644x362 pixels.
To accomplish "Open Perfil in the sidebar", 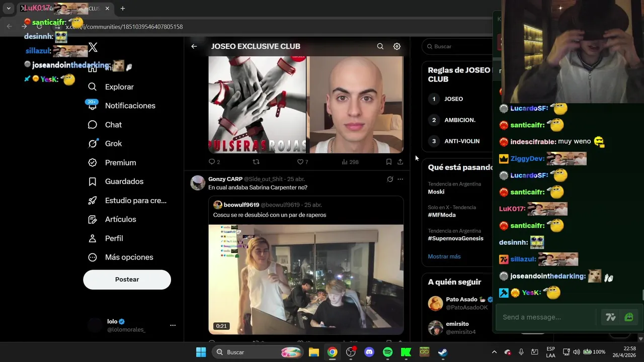I will point(106,238).
